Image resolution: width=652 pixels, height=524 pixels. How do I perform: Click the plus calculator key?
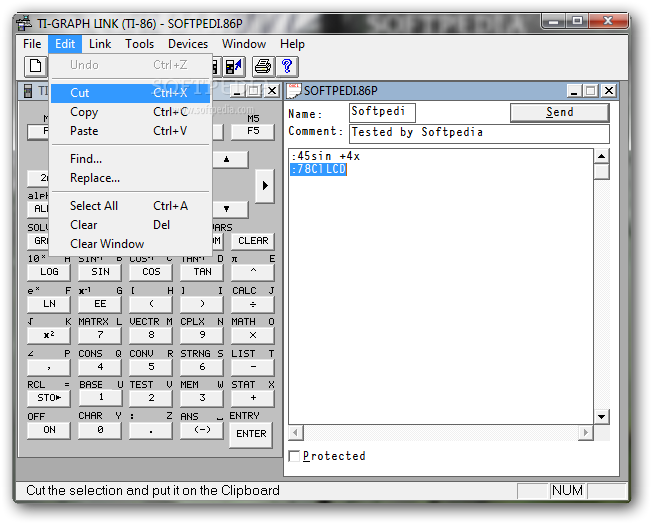coord(253,398)
